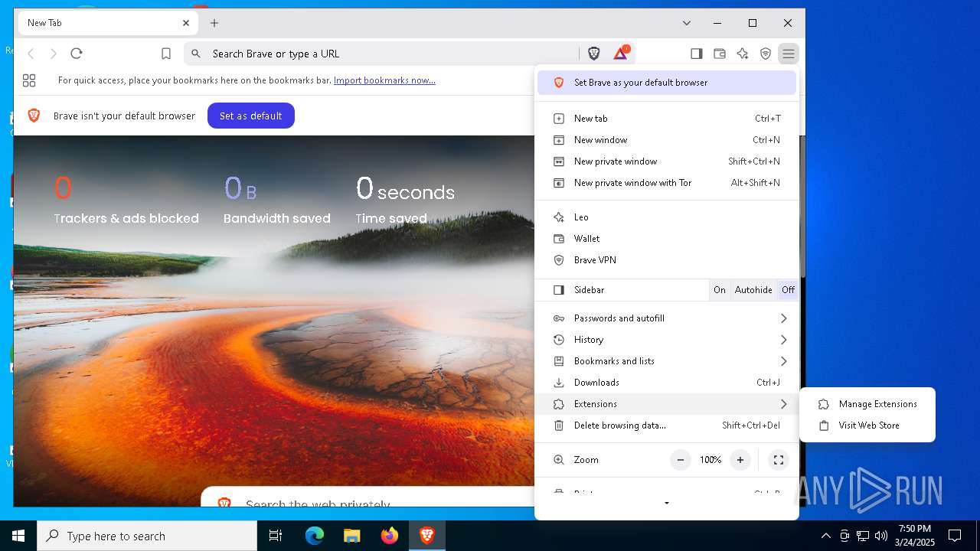The height and width of the screenshot is (551, 980).
Task: Bookmark this tab icon
Action: click(166, 54)
